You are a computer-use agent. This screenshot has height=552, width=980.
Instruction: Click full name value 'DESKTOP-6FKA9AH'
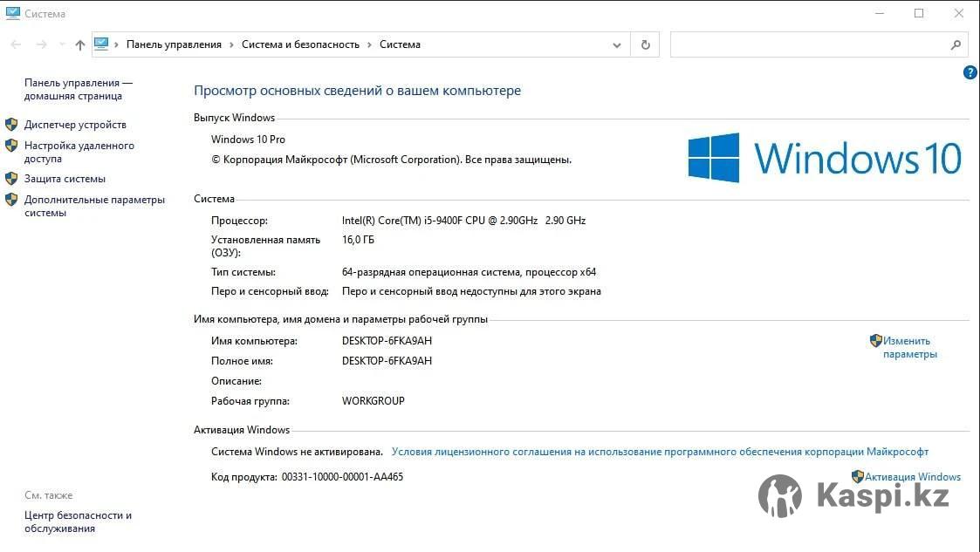tap(387, 361)
